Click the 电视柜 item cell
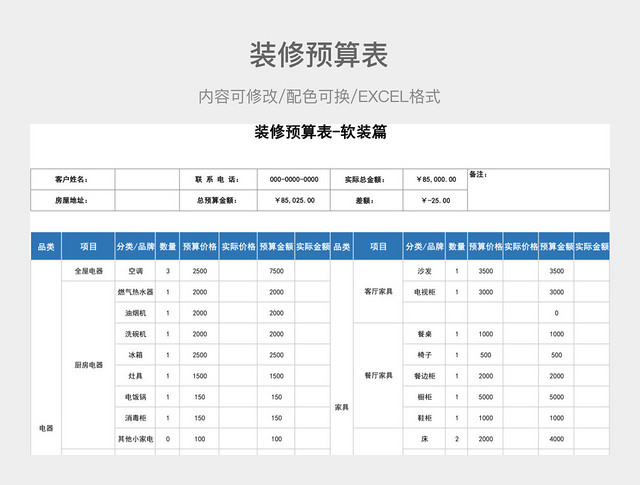The width and height of the screenshot is (640, 485). pyautogui.click(x=424, y=292)
